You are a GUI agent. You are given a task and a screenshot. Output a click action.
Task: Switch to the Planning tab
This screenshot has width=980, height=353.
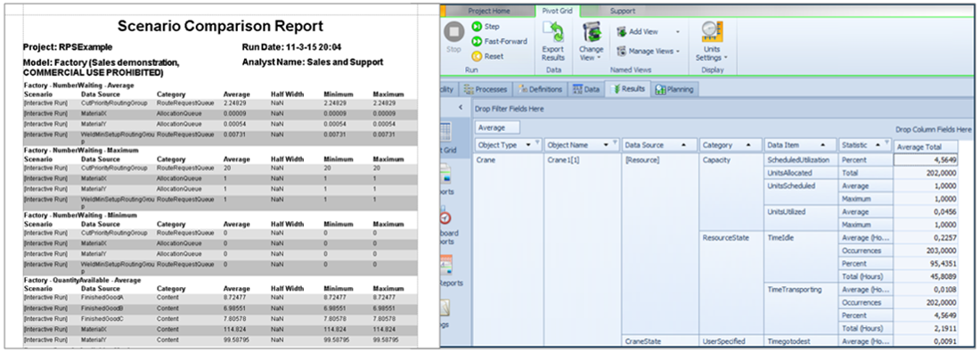coord(674,89)
